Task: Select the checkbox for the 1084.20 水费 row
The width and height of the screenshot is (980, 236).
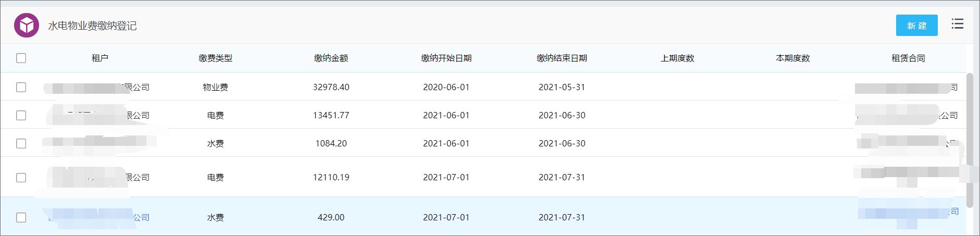Action: tap(21, 143)
